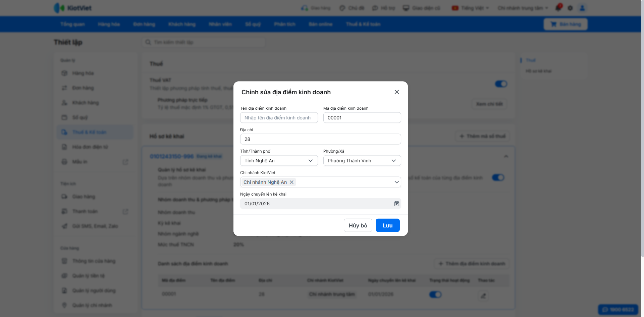This screenshot has height=317, width=644.
Task: Close the Chỉnh sửa địa điểm kinh doanh dialog
Action: pyautogui.click(x=397, y=92)
